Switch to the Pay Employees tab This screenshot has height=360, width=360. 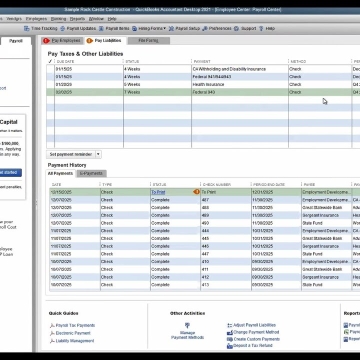point(62,41)
